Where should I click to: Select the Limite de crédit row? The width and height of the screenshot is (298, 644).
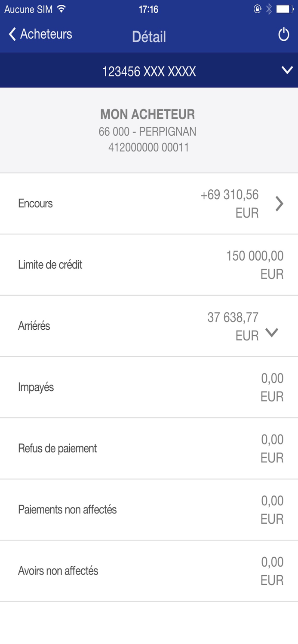click(x=149, y=264)
